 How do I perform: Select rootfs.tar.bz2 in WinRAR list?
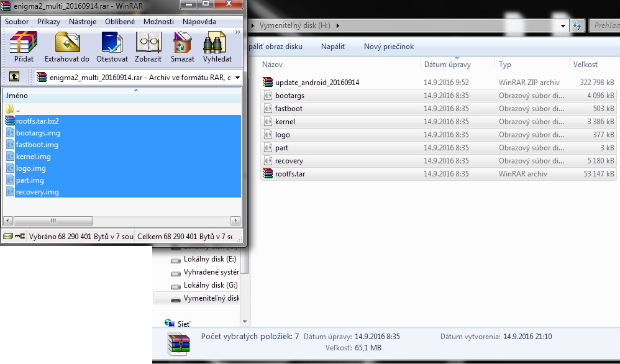click(x=122, y=121)
